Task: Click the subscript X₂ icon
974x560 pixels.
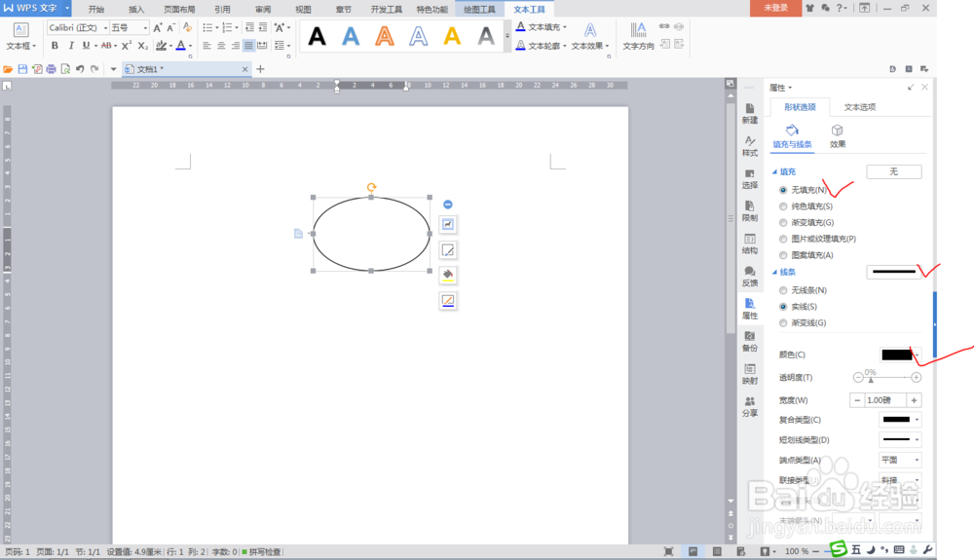Action: pyautogui.click(x=143, y=46)
